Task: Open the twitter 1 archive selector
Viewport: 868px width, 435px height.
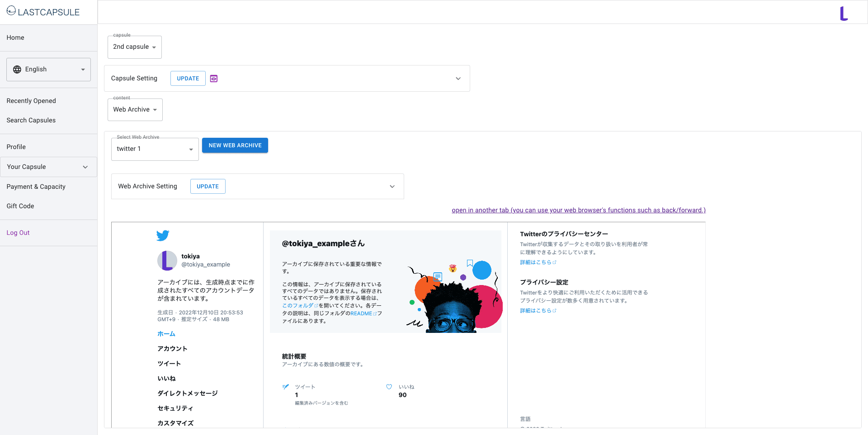Action: pyautogui.click(x=155, y=149)
